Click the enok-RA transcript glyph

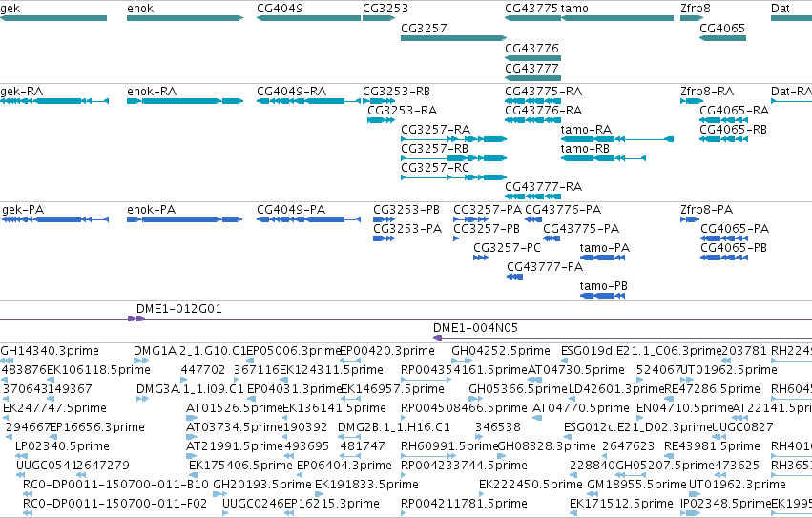[185, 101]
